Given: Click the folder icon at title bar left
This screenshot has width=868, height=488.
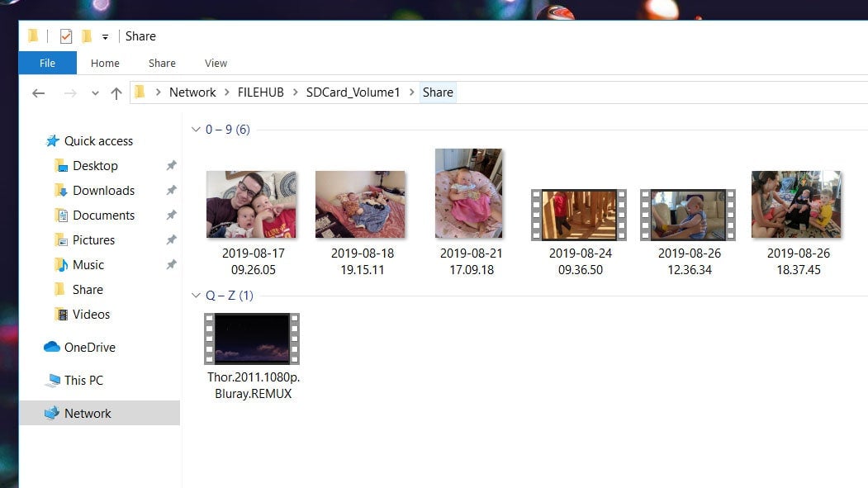Looking at the screenshot, I should point(33,36).
